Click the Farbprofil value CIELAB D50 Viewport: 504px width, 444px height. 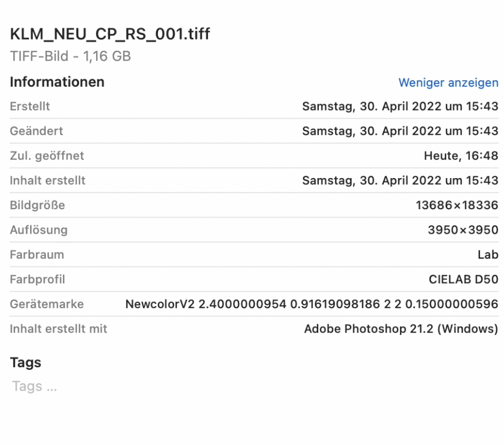[x=463, y=279]
